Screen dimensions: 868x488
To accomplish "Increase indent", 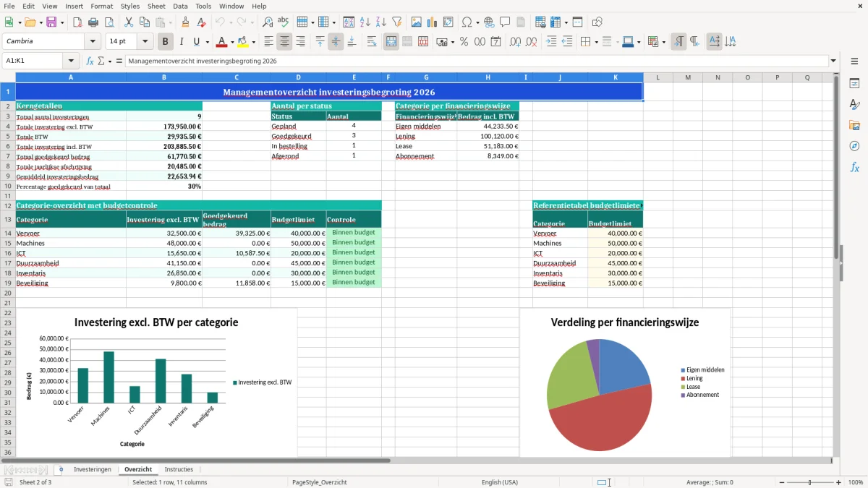I will tap(551, 42).
